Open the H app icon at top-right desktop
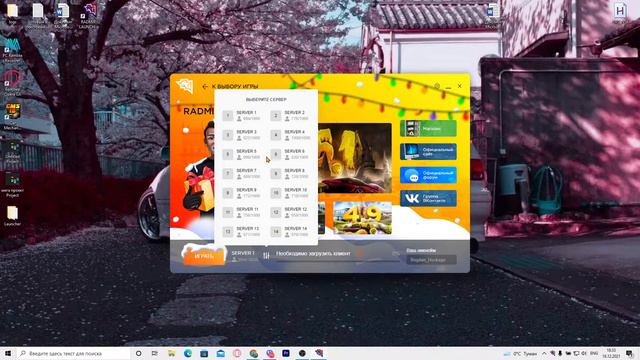640x360 pixels. [x=620, y=12]
